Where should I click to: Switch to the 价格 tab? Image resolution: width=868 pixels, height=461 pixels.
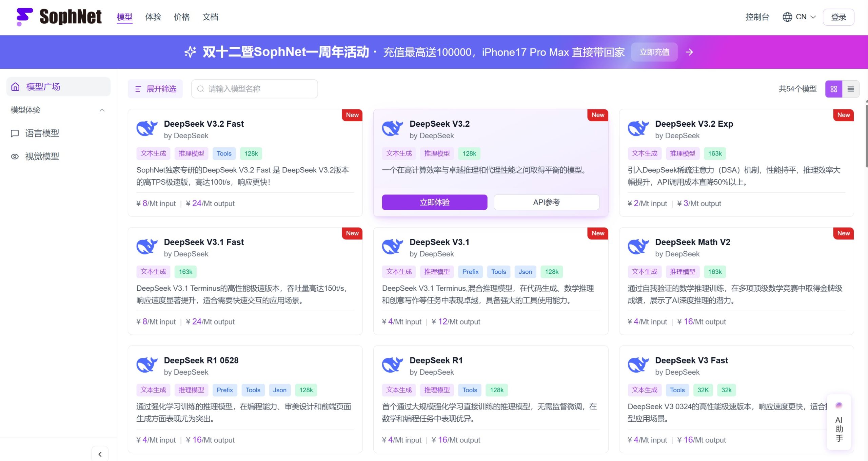tap(182, 17)
